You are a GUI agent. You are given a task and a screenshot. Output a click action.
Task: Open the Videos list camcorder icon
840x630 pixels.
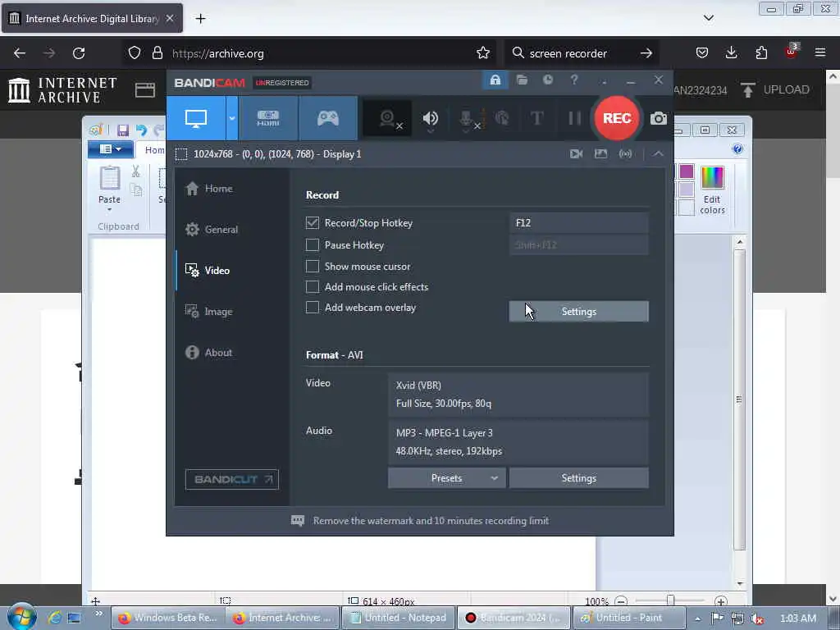577,154
